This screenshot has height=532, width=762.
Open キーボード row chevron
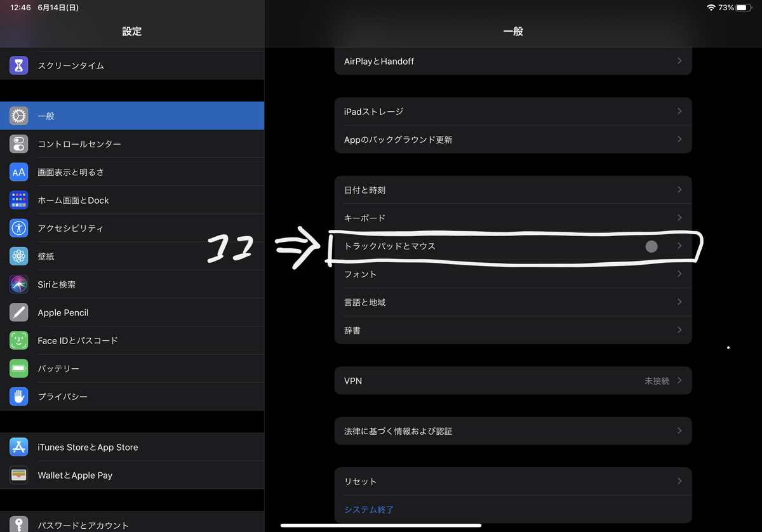[x=679, y=218]
